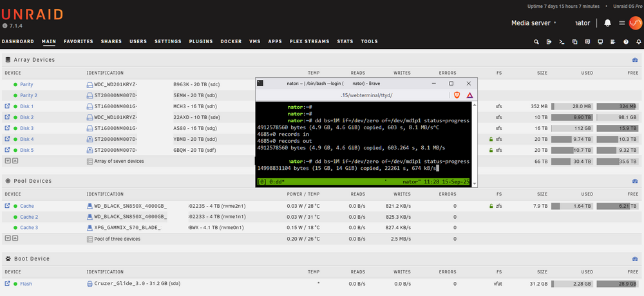Viewport: 644px width, 296px height.
Task: Open the file manager icon in the toolbar
Action: 574,42
